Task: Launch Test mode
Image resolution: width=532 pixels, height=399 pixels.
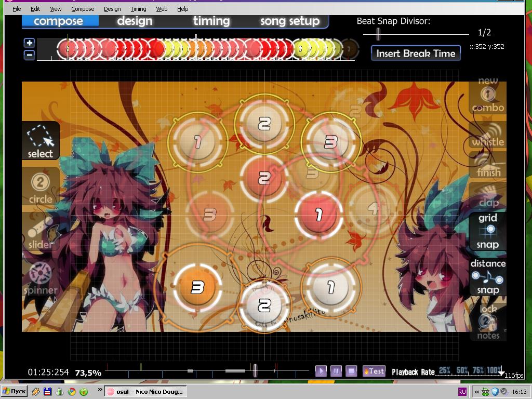Action: click(x=374, y=371)
